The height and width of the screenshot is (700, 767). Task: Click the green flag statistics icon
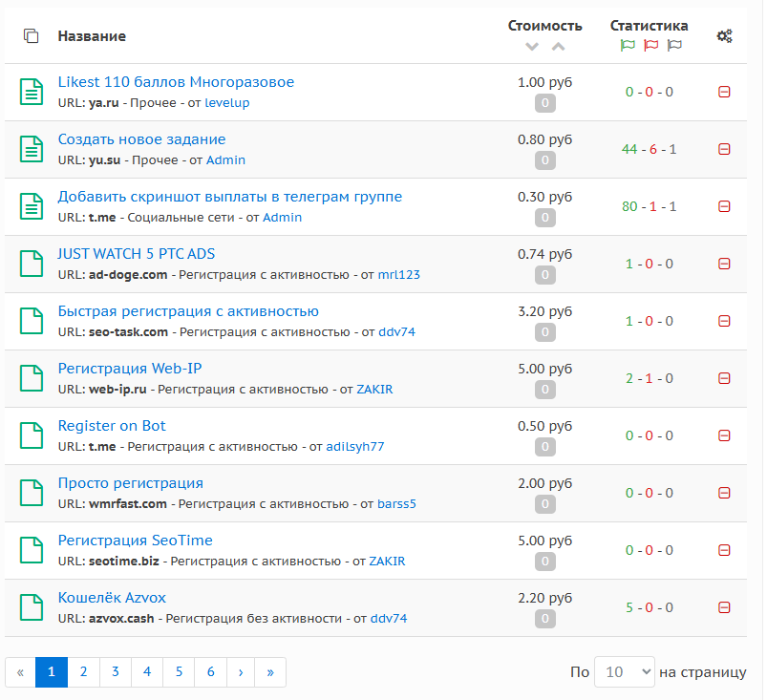pos(627,45)
